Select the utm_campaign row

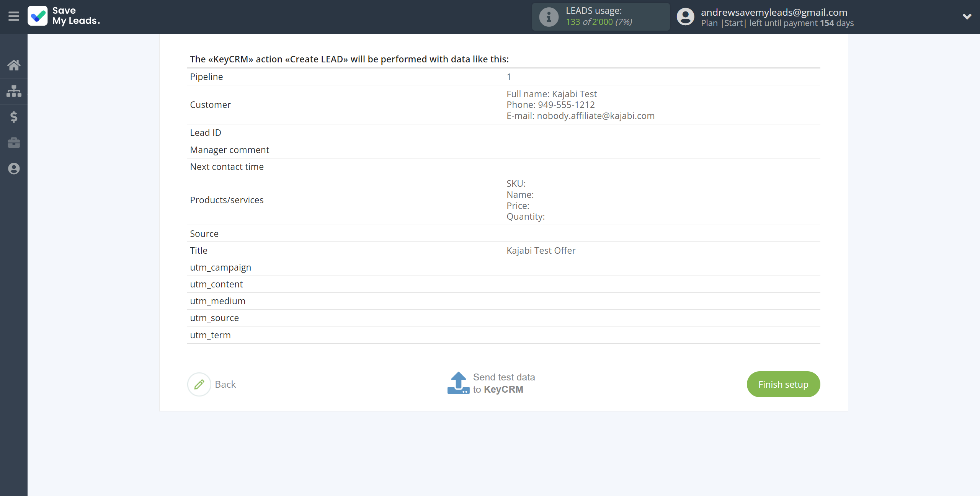503,267
